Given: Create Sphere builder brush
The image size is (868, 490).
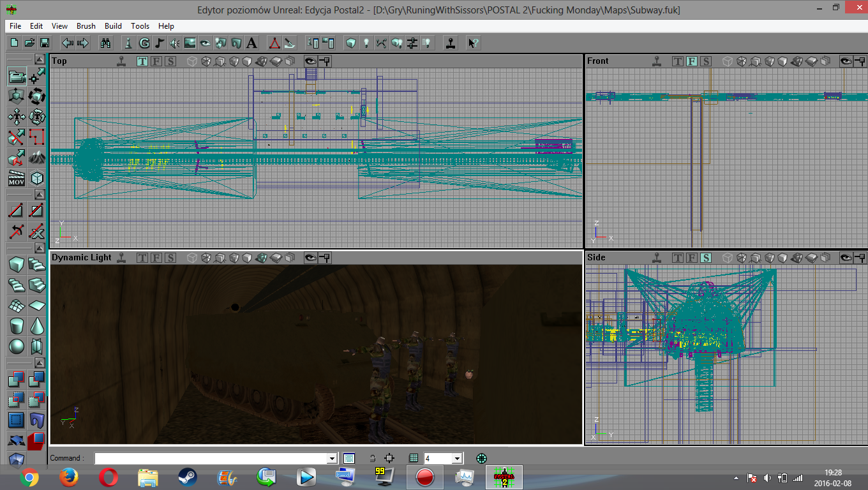Looking at the screenshot, I should click(17, 346).
